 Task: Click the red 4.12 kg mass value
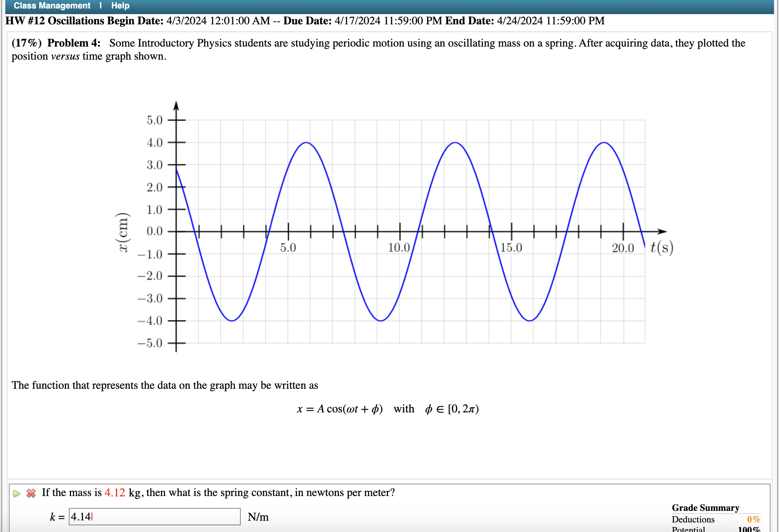click(x=115, y=492)
